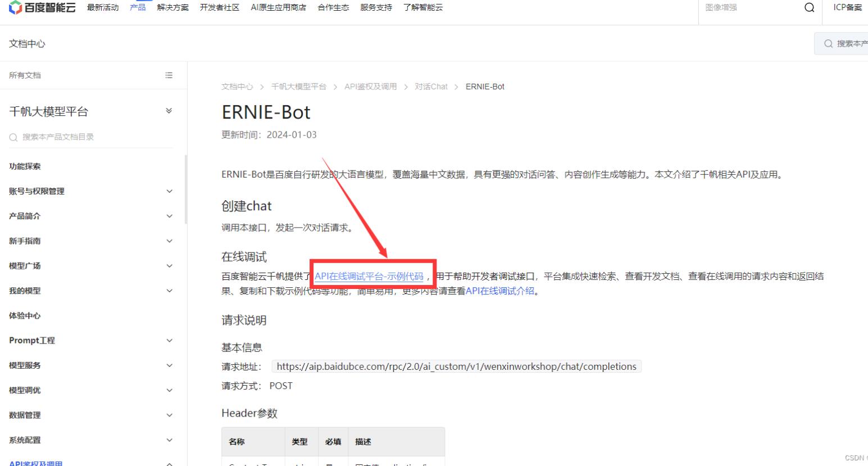This screenshot has height=466, width=868.
Task: Open 体验中心 in the sidebar
Action: pyautogui.click(x=25, y=316)
